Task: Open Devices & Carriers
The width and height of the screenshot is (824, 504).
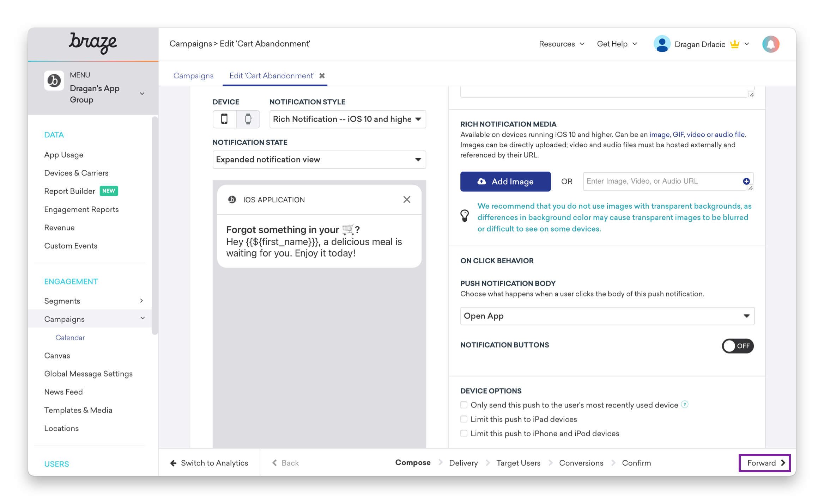Action: click(76, 173)
